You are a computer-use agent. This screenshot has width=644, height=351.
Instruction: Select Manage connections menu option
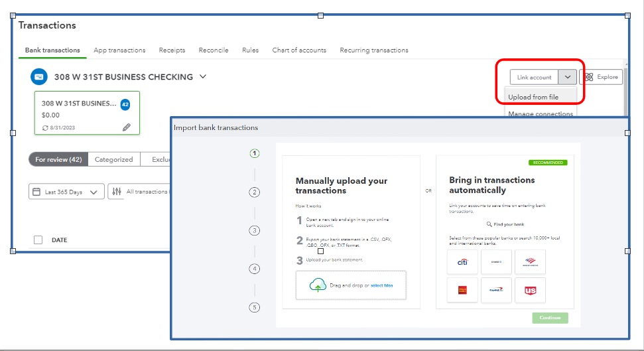[x=541, y=113]
